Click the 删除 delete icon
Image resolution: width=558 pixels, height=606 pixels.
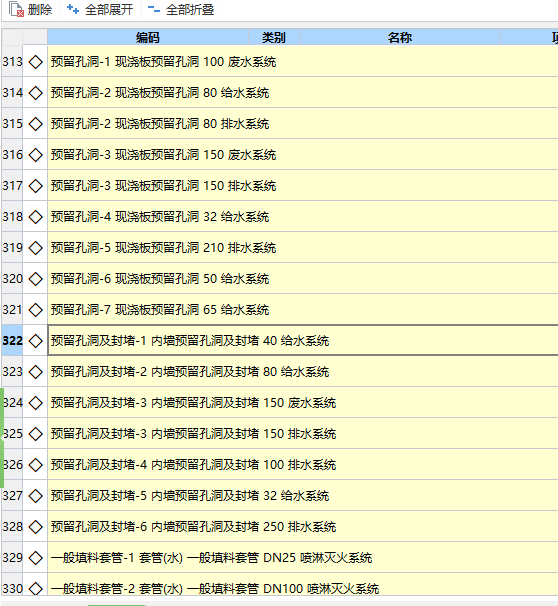point(16,9)
